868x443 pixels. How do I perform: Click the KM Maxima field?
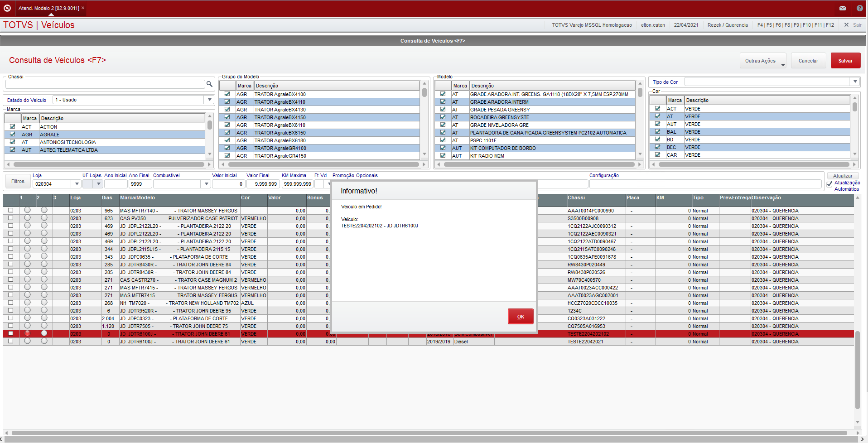(297, 184)
